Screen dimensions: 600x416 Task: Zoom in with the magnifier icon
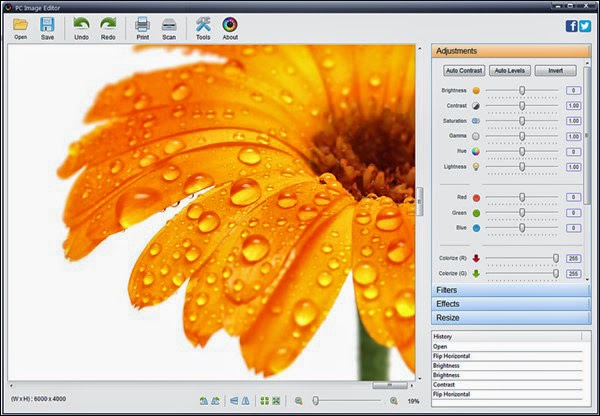pos(394,401)
